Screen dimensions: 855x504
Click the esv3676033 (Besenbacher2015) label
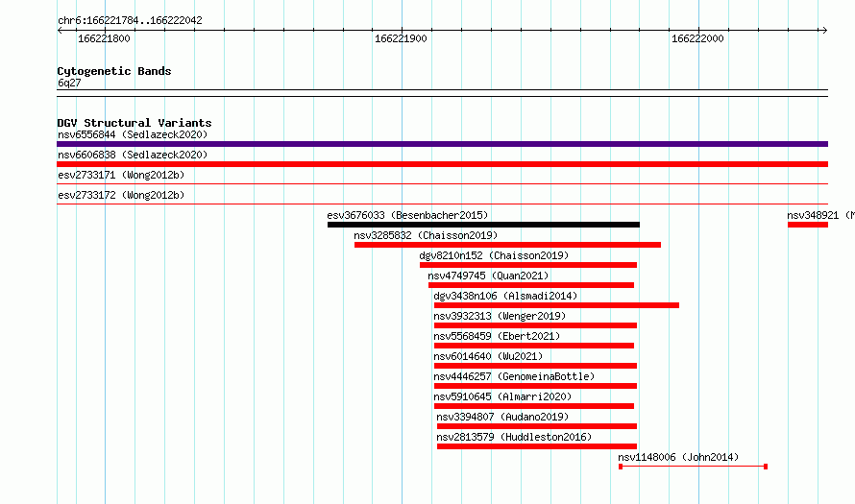pos(407,215)
